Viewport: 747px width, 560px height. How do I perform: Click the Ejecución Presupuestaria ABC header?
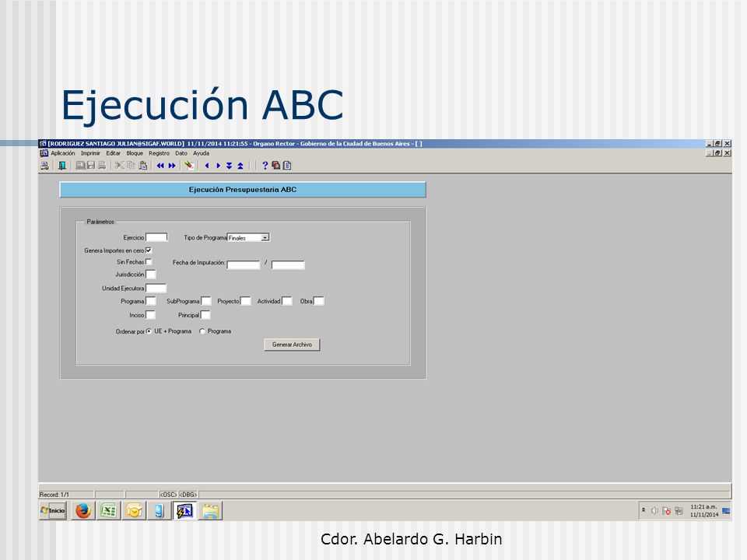243,190
